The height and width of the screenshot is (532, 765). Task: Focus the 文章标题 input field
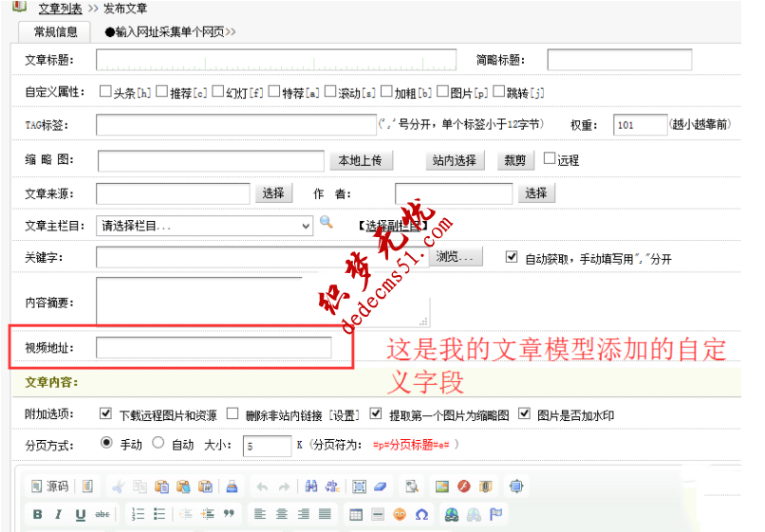(276, 60)
